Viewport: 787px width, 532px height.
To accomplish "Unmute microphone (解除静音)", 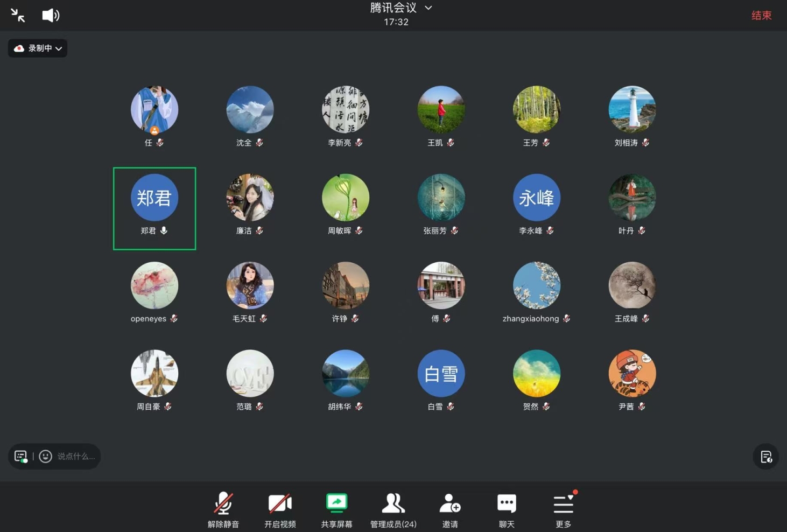I will click(223, 509).
